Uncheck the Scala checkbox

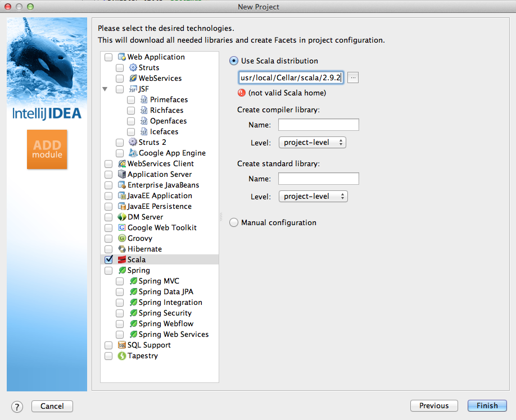(108, 259)
